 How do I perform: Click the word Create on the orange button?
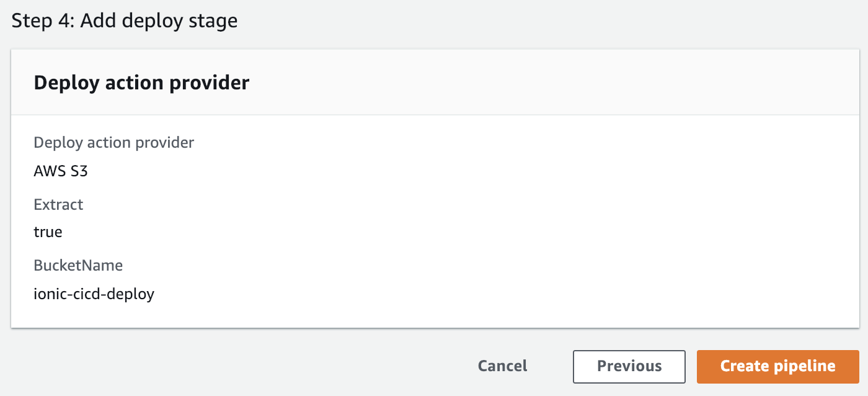745,366
